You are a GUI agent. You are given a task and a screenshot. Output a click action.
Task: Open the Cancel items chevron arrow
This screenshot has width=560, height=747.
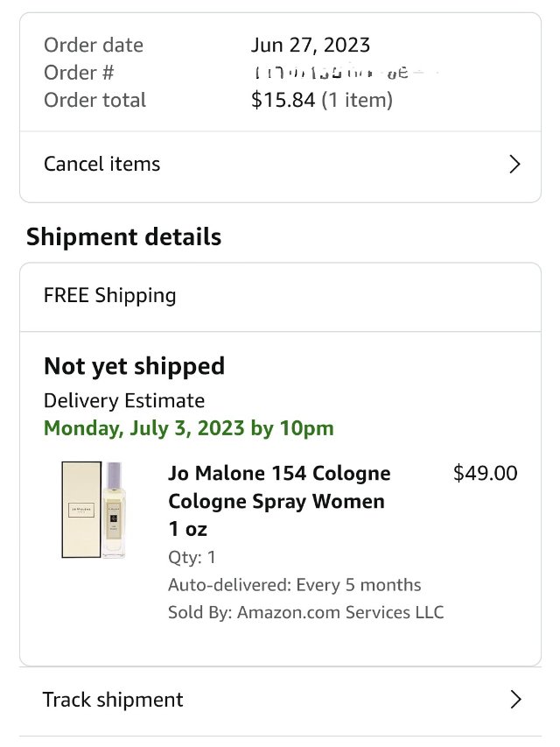pos(515,165)
